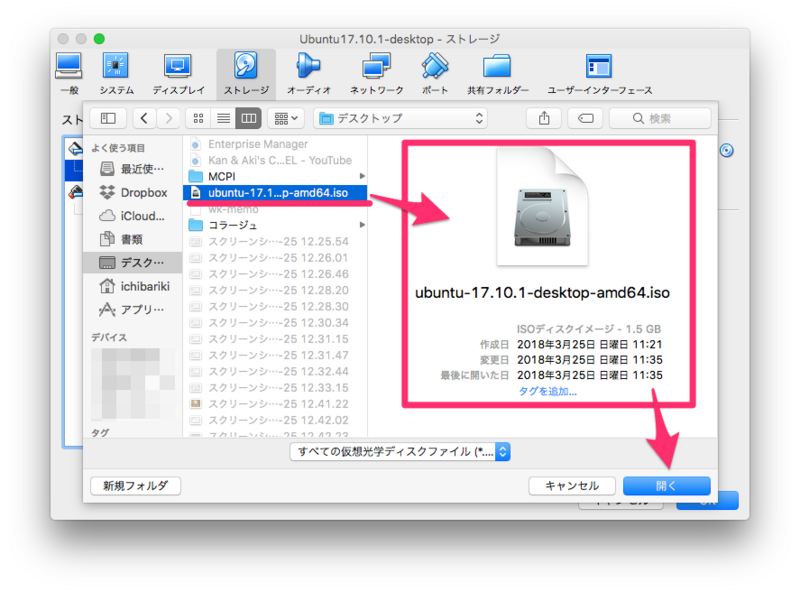Expand the MCPI folder arrow
The image size is (800, 592).
(362, 176)
